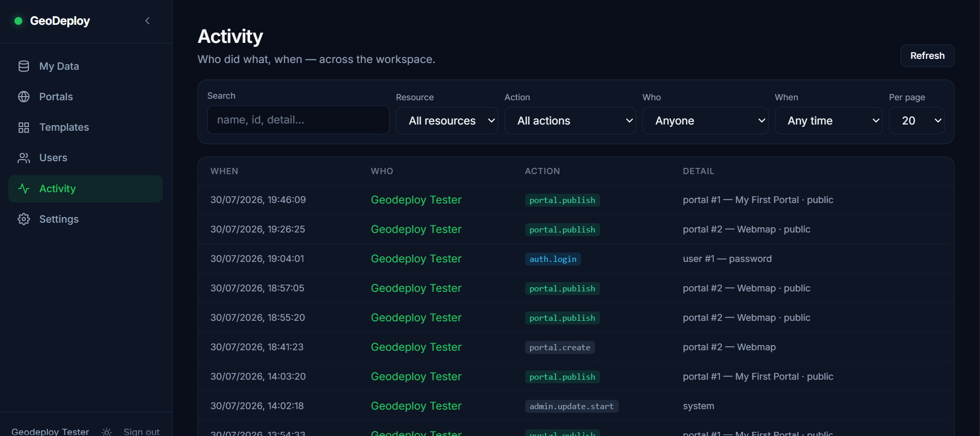Viewport: 980px width, 436px height.
Task: Click the timestamp 30/07/2026, 18:41:23
Action: point(257,347)
